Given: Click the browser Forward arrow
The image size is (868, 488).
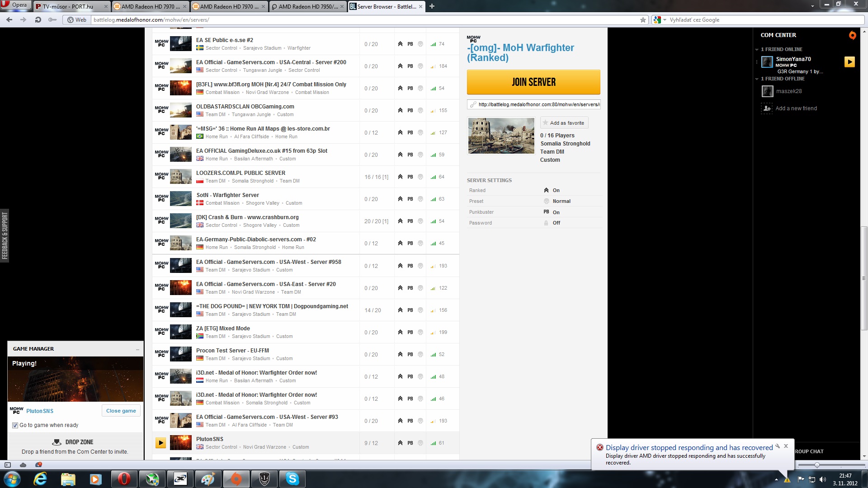Looking at the screenshot, I should pyautogui.click(x=24, y=20).
